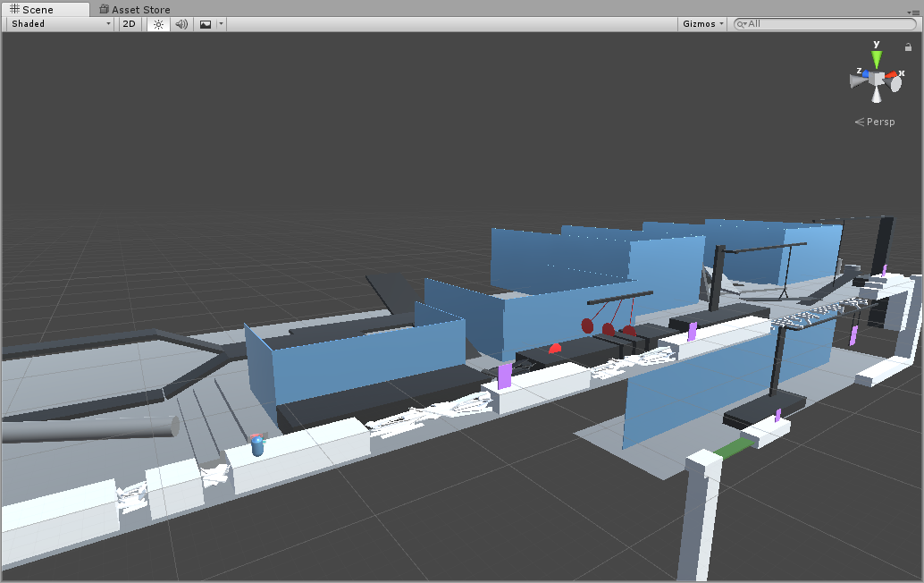Click the search magnifier type dropdown

[x=742, y=24]
